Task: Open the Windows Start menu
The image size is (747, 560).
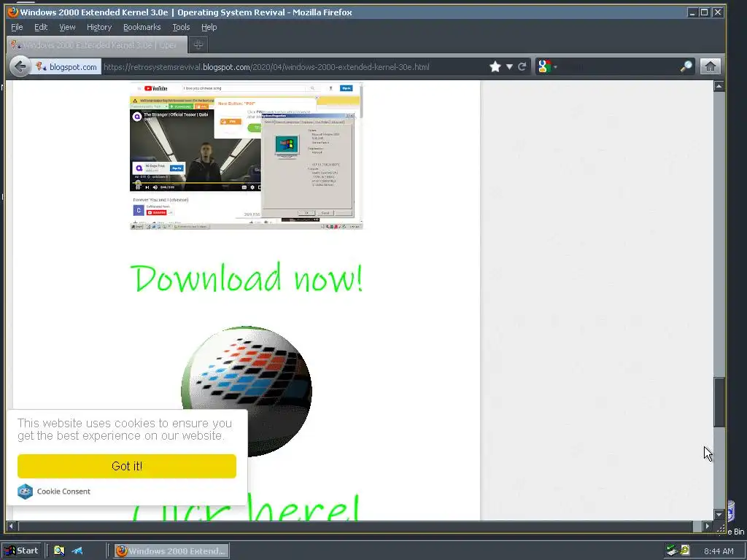Action: [x=21, y=551]
